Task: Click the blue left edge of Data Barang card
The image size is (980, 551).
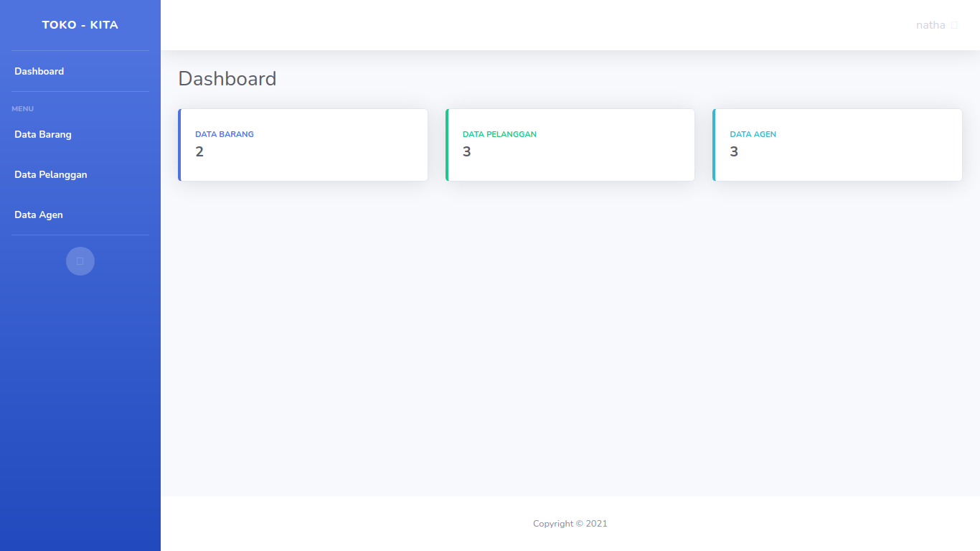Action: pos(179,145)
